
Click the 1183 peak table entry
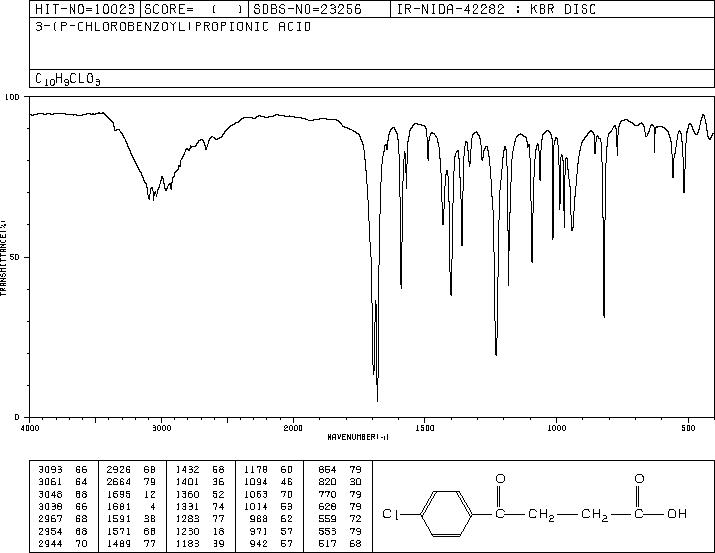[200, 543]
